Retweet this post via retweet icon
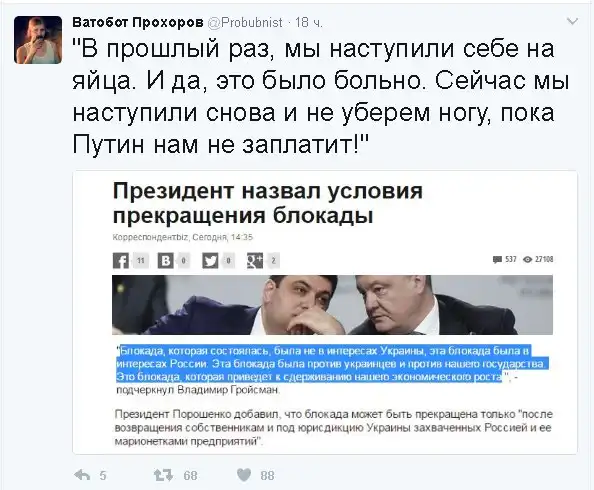The image size is (594, 490). point(163,475)
